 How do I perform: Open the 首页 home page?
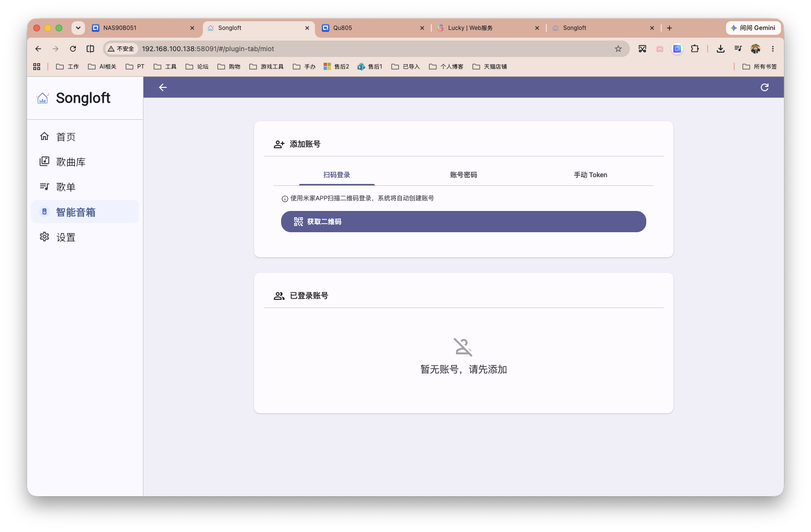(85, 137)
